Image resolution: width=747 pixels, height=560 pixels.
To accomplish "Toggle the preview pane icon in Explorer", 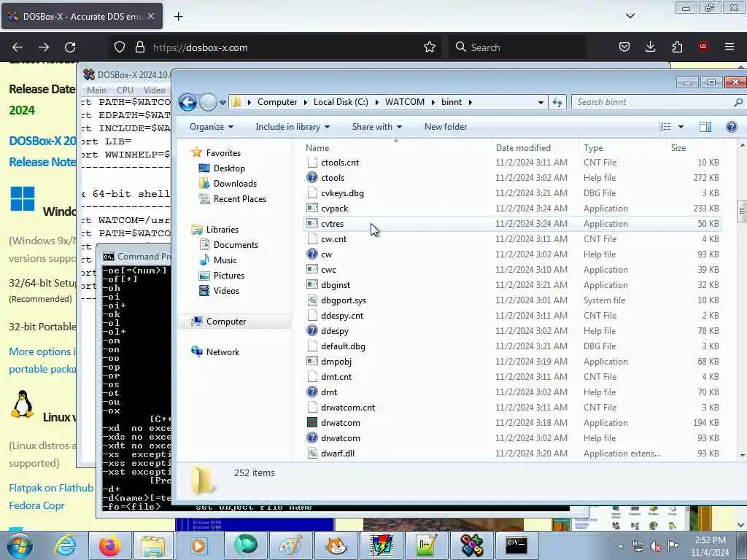I will 705,127.
